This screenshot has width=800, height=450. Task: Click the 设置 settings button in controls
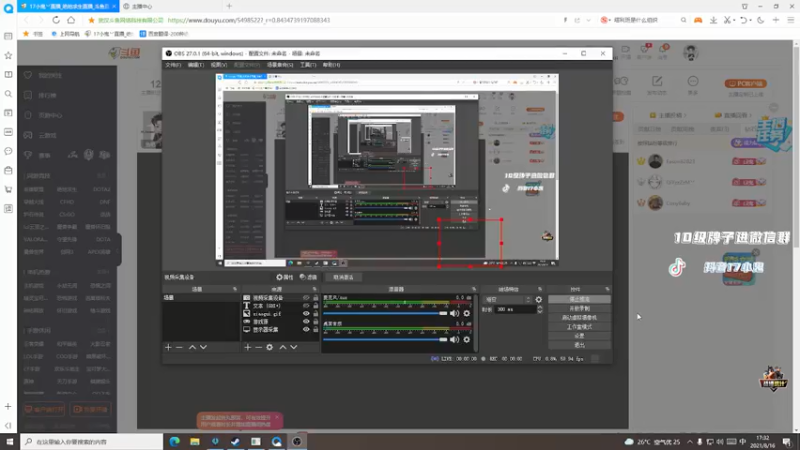coord(579,336)
